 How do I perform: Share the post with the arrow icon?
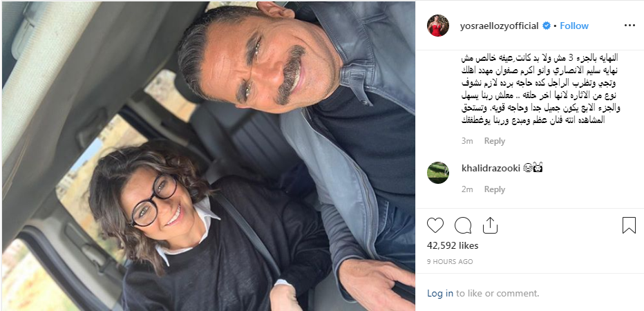[490, 225]
